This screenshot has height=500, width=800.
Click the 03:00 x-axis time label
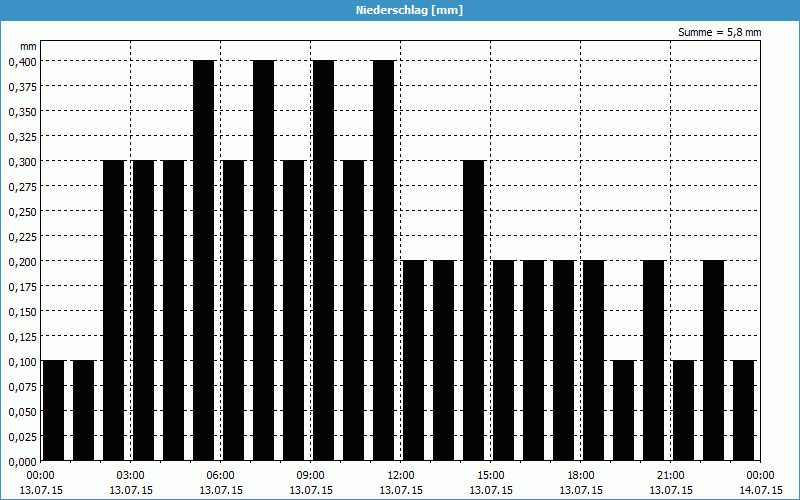click(x=131, y=475)
